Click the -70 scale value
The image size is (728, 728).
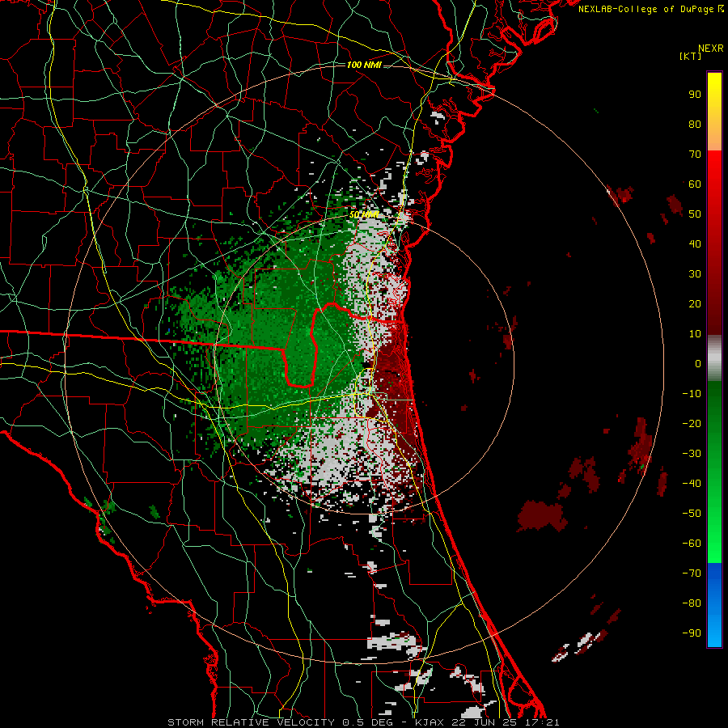tap(692, 574)
